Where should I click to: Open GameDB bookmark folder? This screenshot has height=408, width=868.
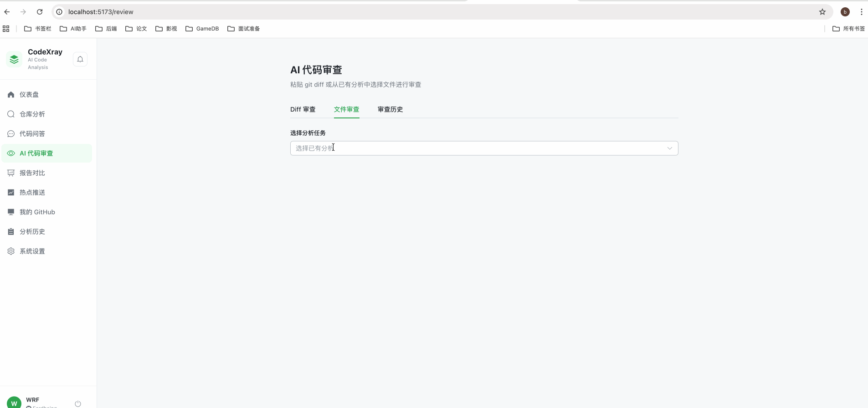(x=202, y=29)
